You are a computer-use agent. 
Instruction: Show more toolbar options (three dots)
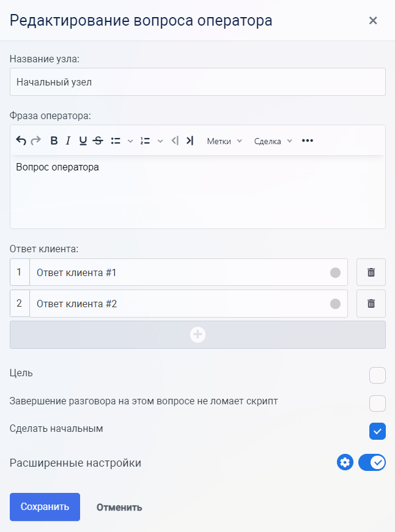(x=308, y=141)
